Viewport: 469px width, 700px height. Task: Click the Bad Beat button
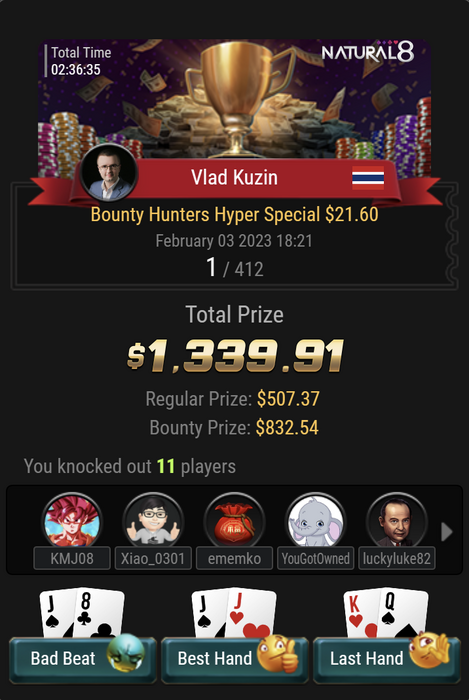point(83,659)
